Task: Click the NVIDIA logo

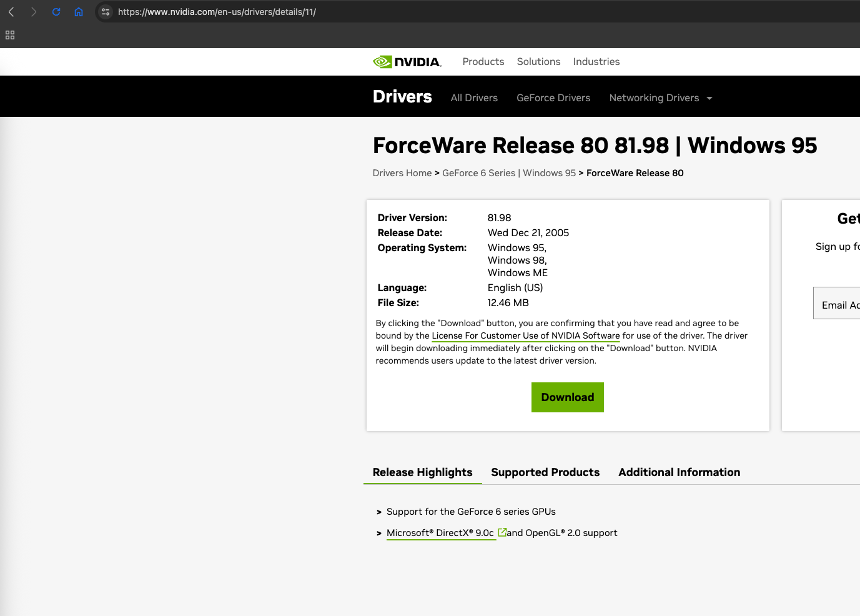Action: pyautogui.click(x=407, y=62)
